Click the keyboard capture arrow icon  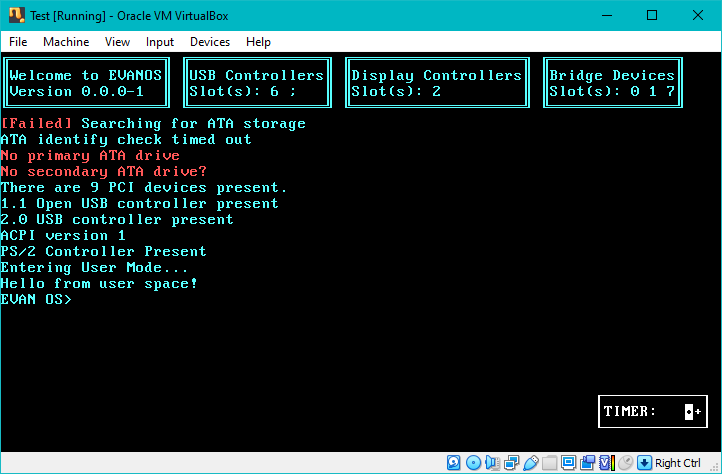coord(644,462)
